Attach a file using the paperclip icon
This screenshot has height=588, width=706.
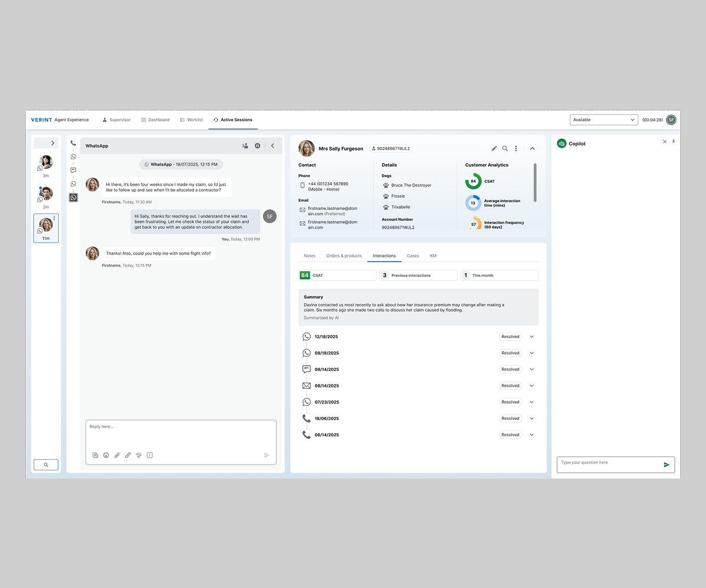[117, 455]
